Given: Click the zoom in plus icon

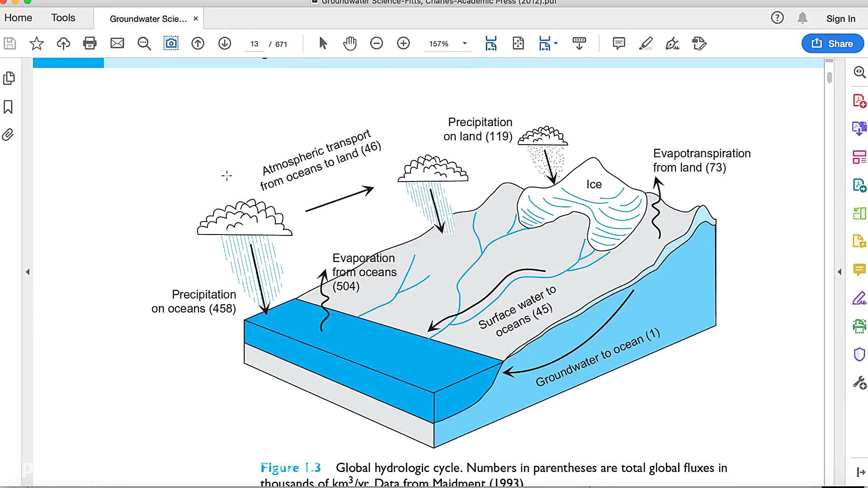Looking at the screenshot, I should pyautogui.click(x=403, y=43).
